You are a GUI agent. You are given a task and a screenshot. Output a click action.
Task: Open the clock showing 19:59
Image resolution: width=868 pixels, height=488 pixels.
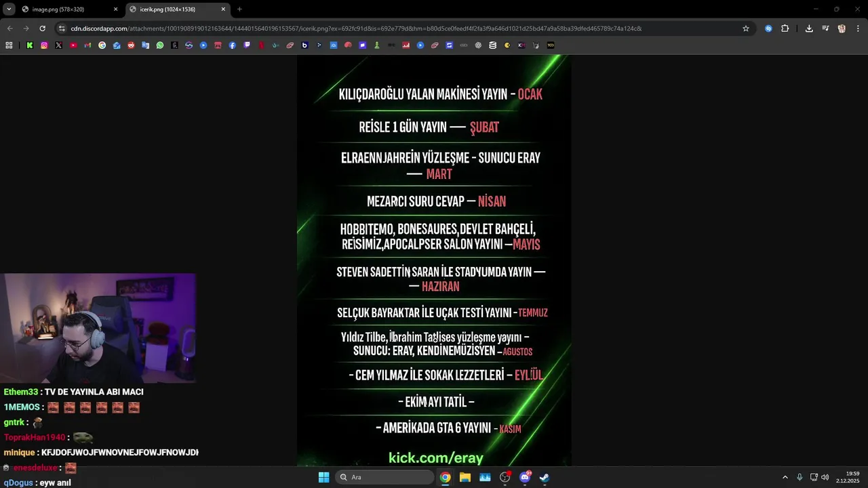coord(848,477)
